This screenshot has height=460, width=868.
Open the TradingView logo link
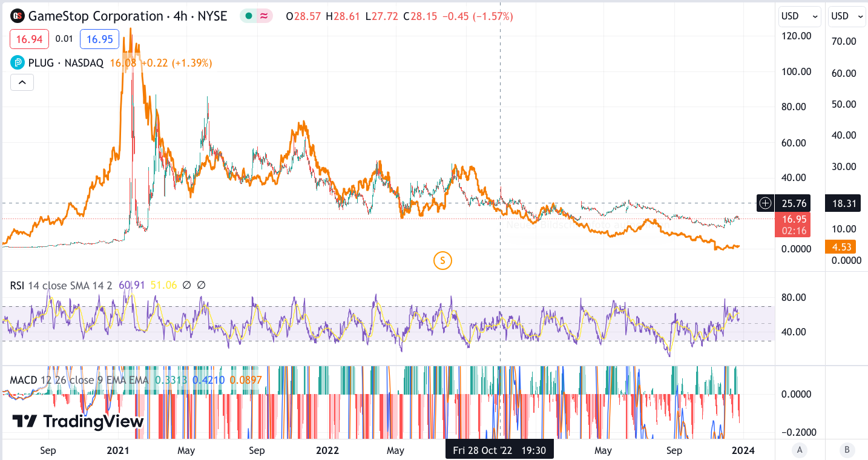78,421
